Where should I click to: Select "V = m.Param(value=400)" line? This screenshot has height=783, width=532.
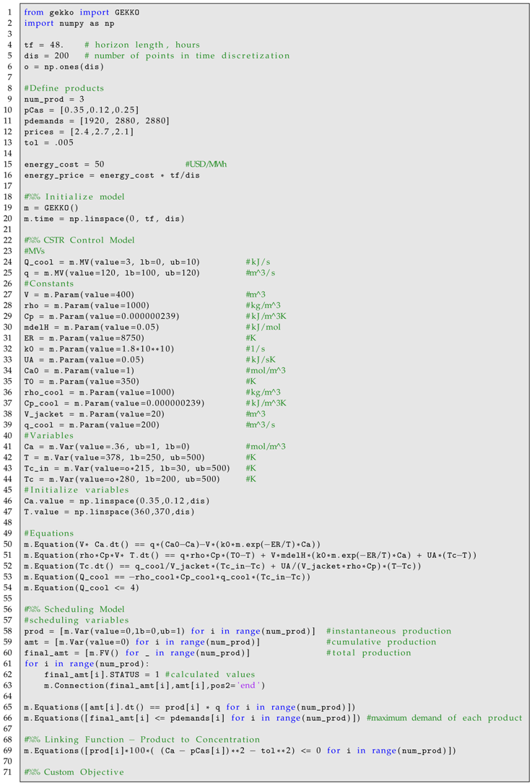click(79, 294)
